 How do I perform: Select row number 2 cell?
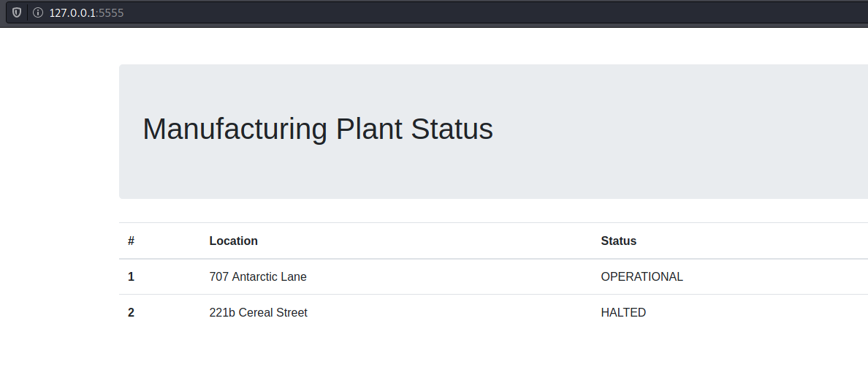[132, 312]
